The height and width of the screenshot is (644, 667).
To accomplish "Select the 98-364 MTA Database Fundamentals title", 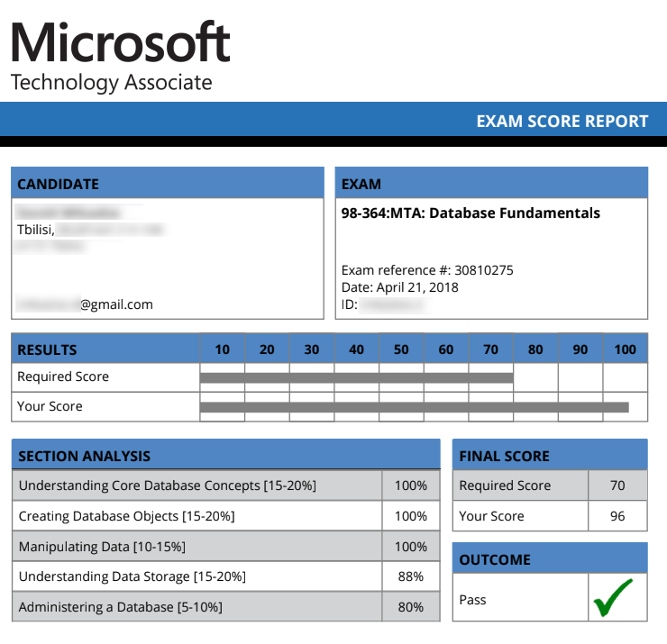I will point(471,213).
